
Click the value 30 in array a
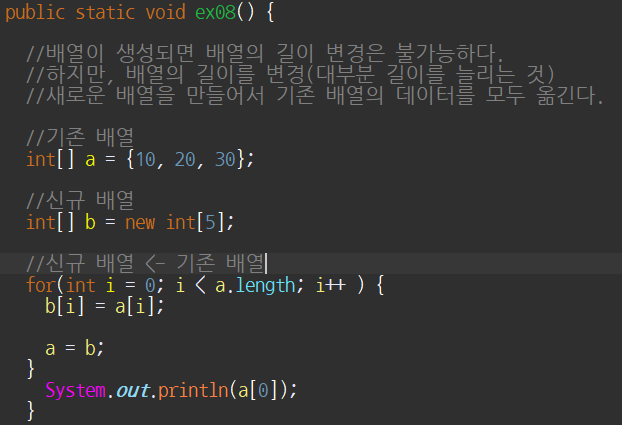[225, 160]
